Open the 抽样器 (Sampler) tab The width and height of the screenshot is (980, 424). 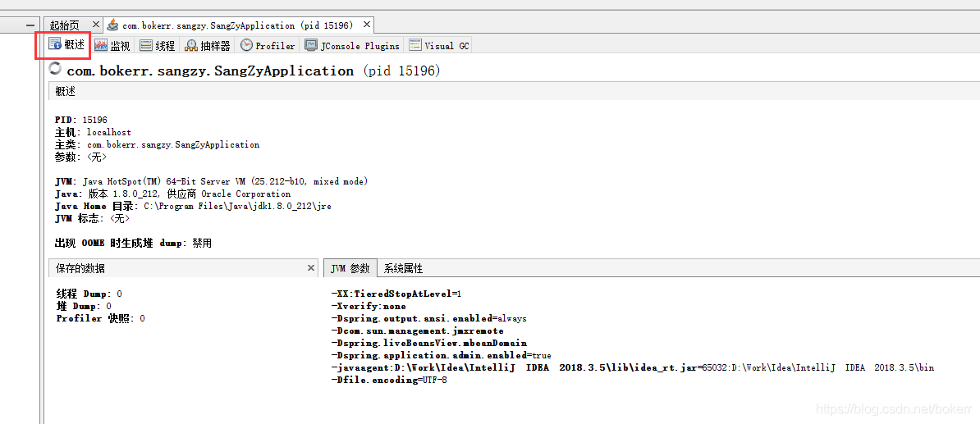(x=208, y=46)
